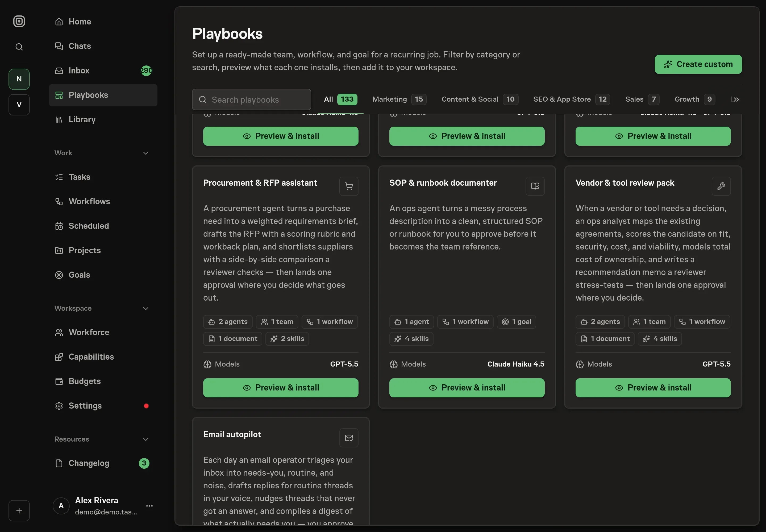766x532 pixels.
Task: Select the All category tab
Action: [x=340, y=99]
